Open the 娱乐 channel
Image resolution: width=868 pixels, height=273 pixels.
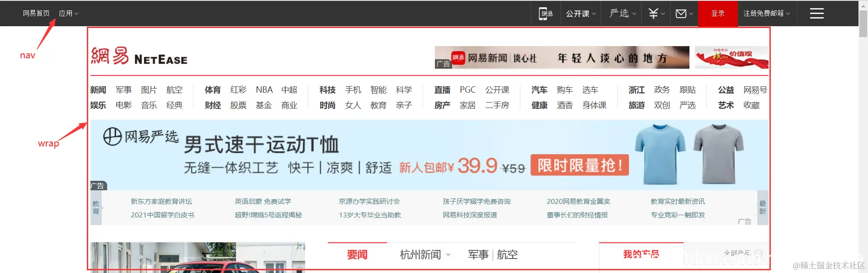tap(98, 105)
